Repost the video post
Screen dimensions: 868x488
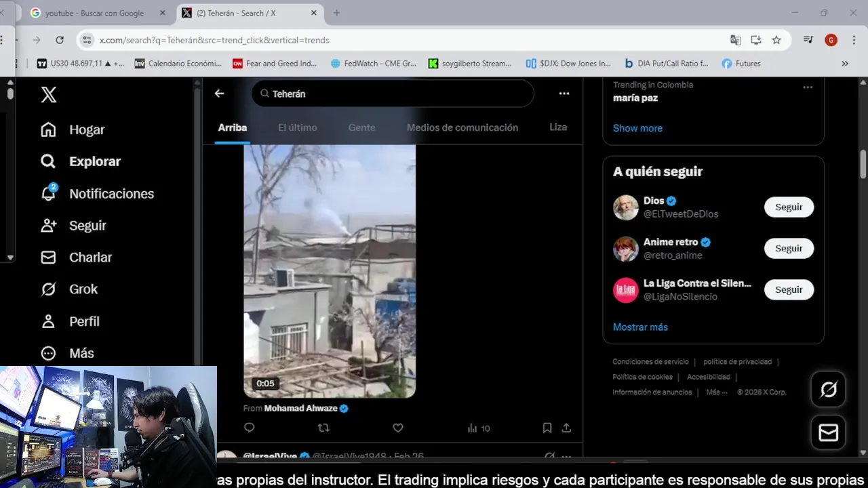click(323, 428)
